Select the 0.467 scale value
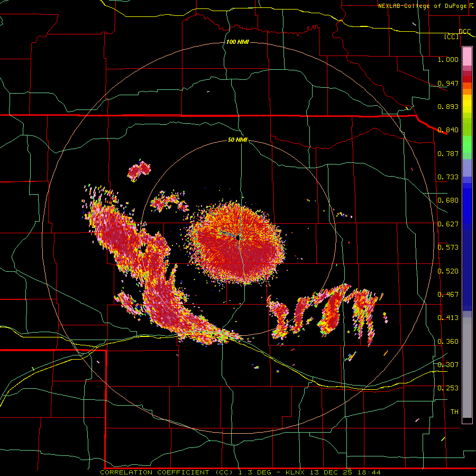 point(448,295)
